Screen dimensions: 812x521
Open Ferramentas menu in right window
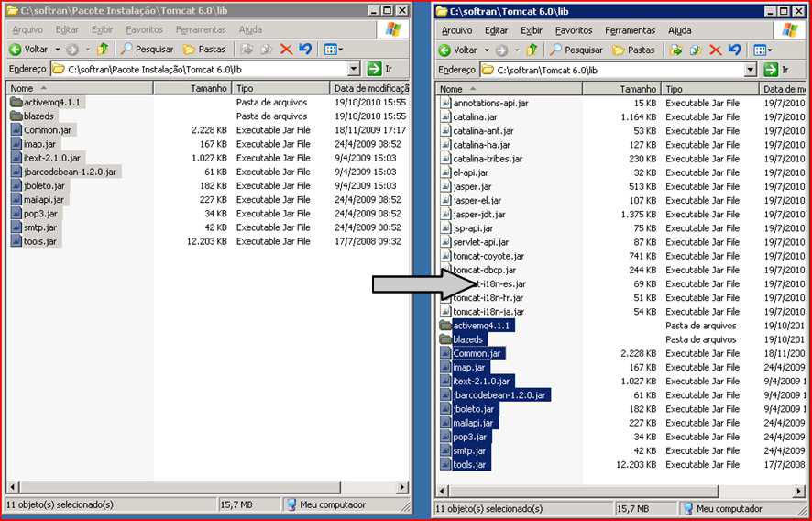click(631, 30)
